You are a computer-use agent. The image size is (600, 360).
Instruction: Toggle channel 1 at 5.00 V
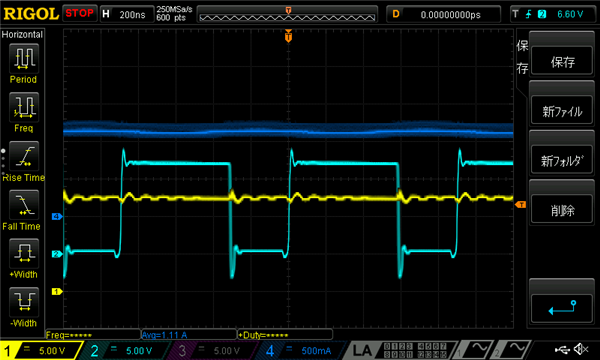(40, 350)
